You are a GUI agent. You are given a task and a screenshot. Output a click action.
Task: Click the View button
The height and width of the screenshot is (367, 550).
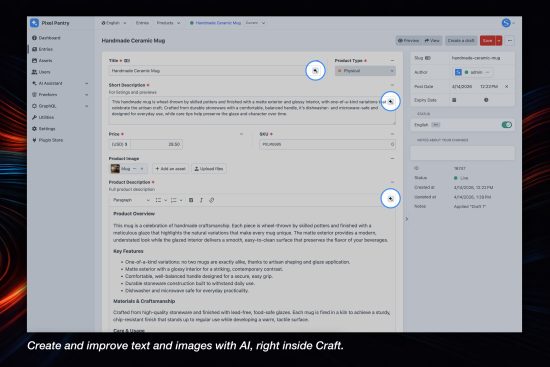(x=432, y=41)
